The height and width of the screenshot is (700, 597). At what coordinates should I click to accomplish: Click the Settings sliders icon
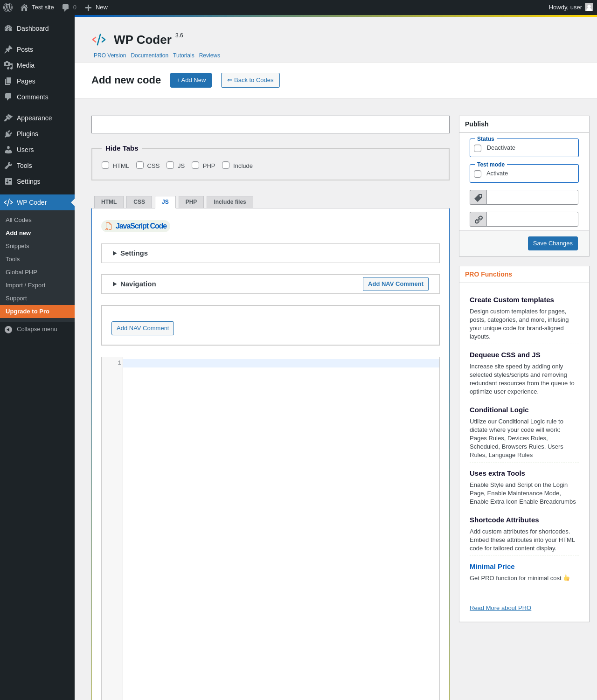click(8, 181)
